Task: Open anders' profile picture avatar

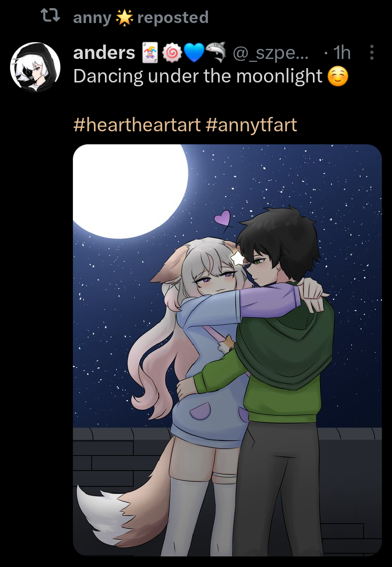Action: pos(35,67)
